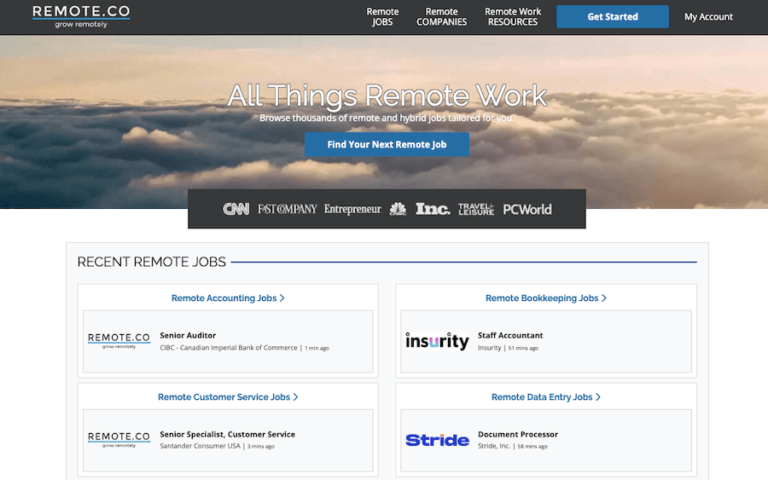
Task: Click the CNN logo
Action: click(236, 209)
